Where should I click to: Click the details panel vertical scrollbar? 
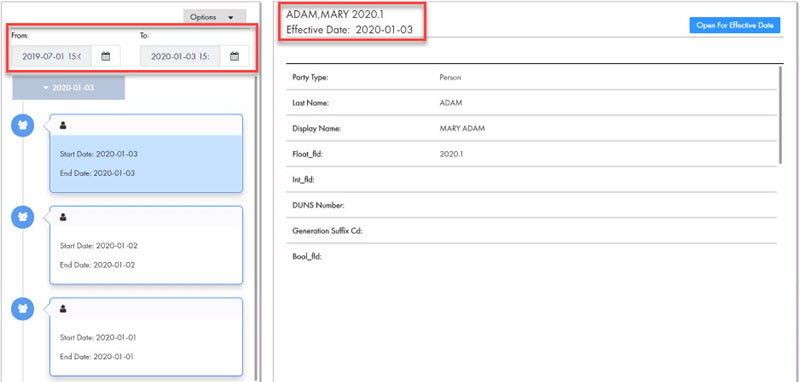pyautogui.click(x=781, y=115)
